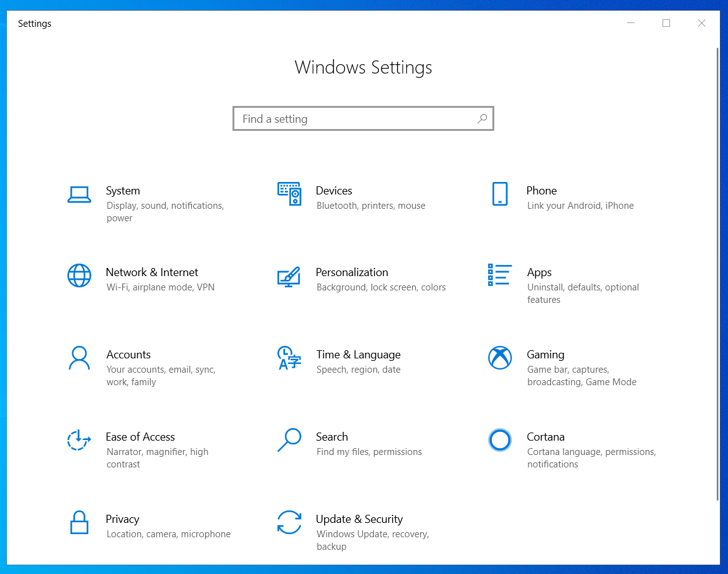728x574 pixels.
Task: Click the Apps list icon
Action: coord(499,275)
